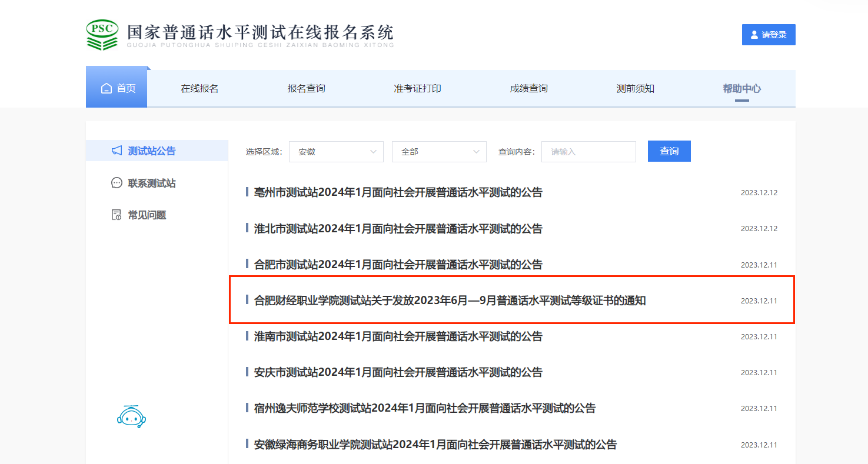Open 宿州逸夫师范学校测试站 announcement
Viewport: 868px width, 464px height.
tap(424, 408)
